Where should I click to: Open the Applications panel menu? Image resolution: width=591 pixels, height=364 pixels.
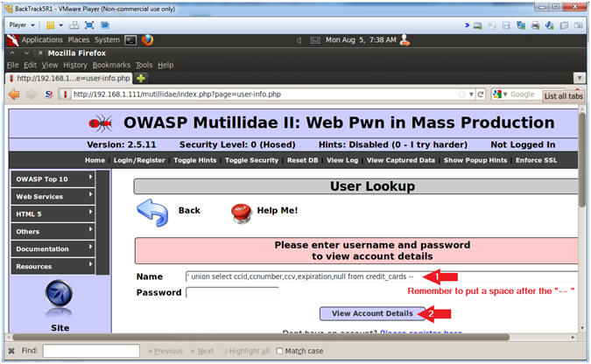click(x=42, y=40)
